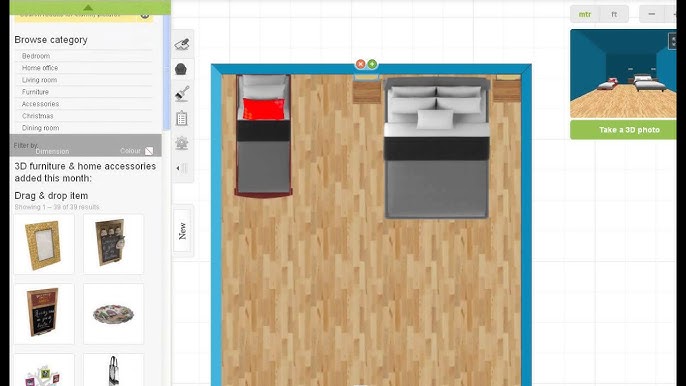Browse the Home office category
This screenshot has width=686, height=386.
[40, 68]
